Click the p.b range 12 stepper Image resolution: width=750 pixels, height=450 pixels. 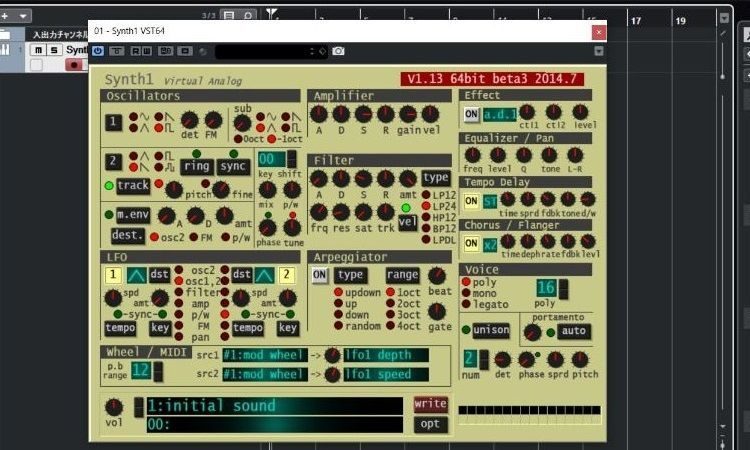[157, 372]
